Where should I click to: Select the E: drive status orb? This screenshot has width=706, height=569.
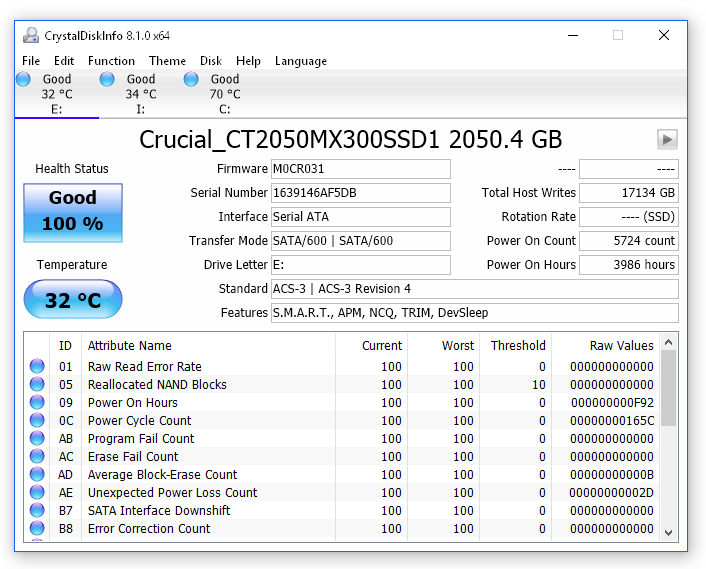click(x=24, y=79)
